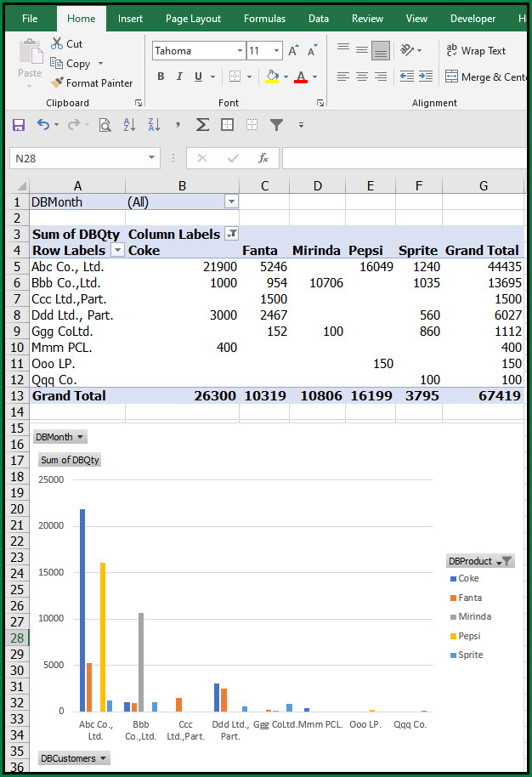Open the Column Labels filter dropdown
Image resolution: width=532 pixels, height=777 pixels.
231,234
